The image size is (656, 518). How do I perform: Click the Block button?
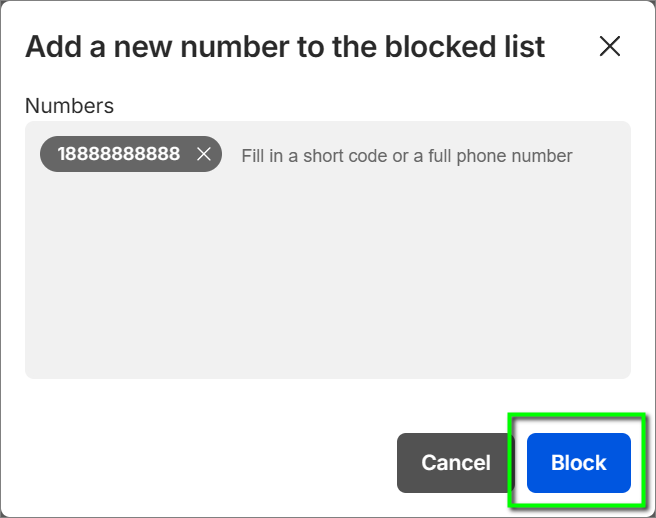coord(579,463)
